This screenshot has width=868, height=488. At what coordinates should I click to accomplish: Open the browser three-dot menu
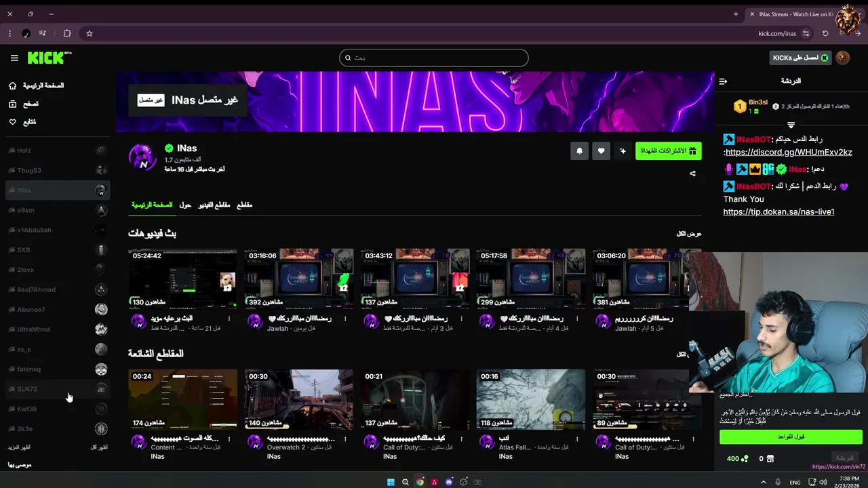(x=9, y=33)
